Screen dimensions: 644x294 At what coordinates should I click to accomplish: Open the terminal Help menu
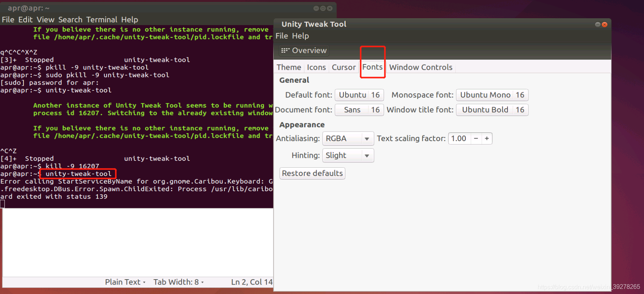click(x=130, y=20)
